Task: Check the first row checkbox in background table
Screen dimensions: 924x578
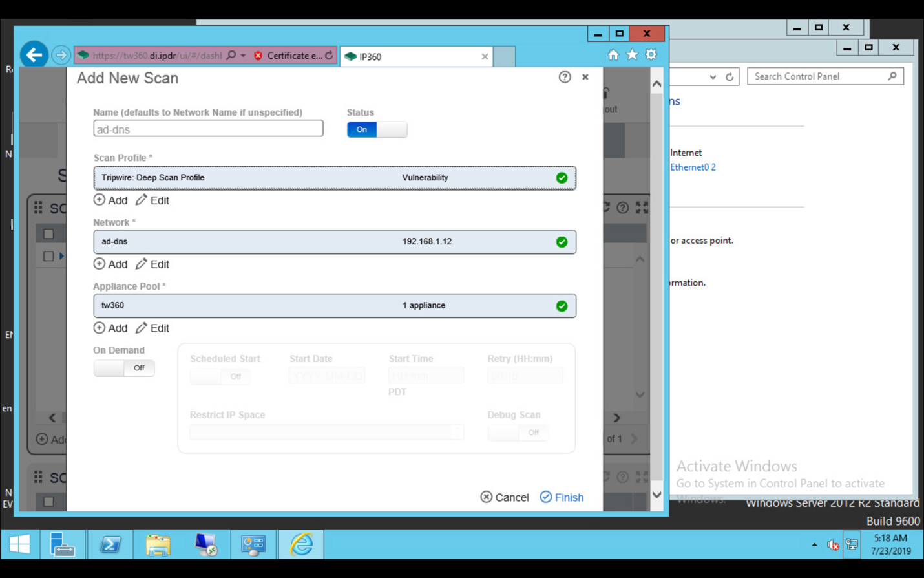Action: tap(48, 256)
